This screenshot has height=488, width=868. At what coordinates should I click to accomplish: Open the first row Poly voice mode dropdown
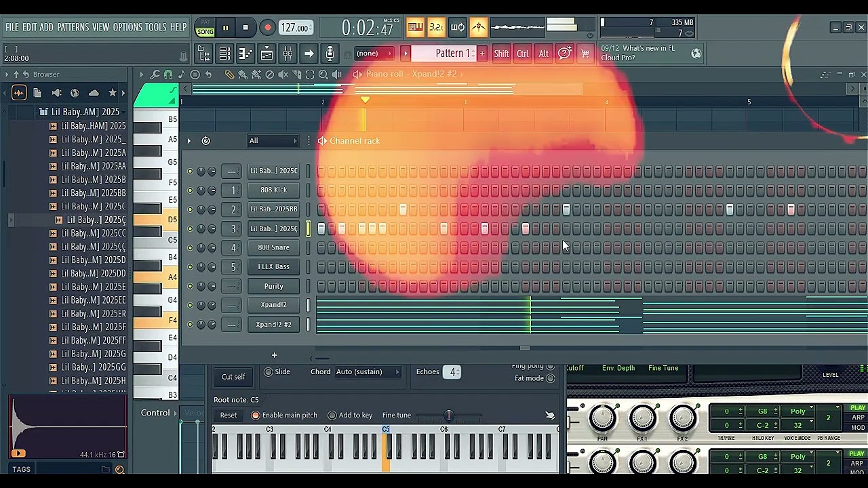click(798, 411)
